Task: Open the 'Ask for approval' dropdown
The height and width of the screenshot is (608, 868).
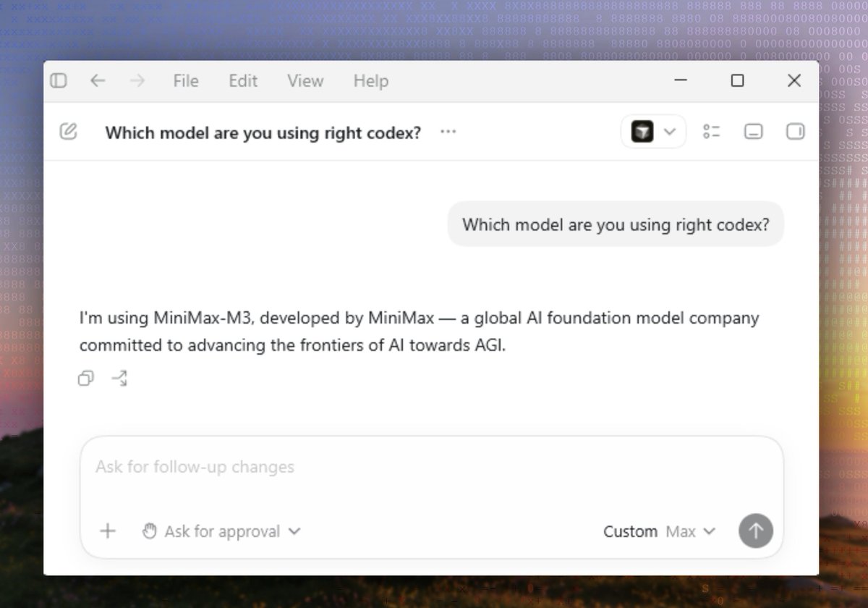Action: coord(221,531)
